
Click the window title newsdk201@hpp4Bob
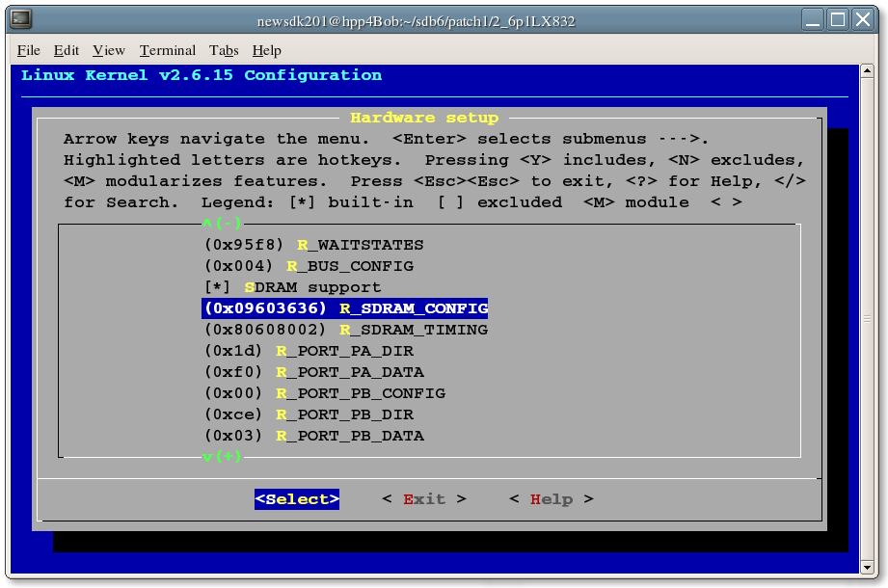416,21
